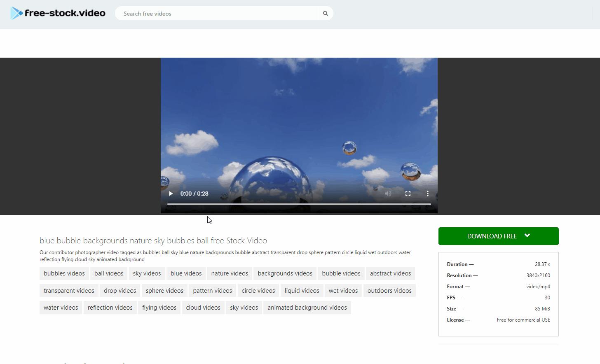Select animated background videos tag
The width and height of the screenshot is (600, 364).
pos(307,308)
